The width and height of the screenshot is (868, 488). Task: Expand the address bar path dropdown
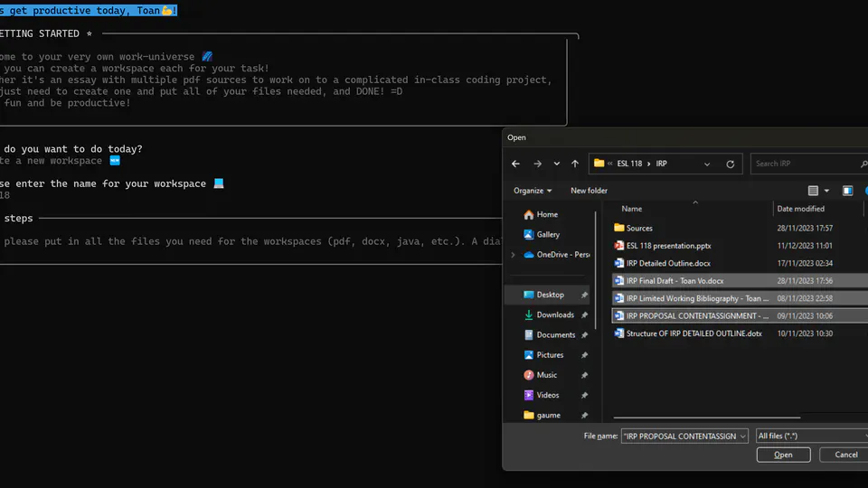point(707,164)
